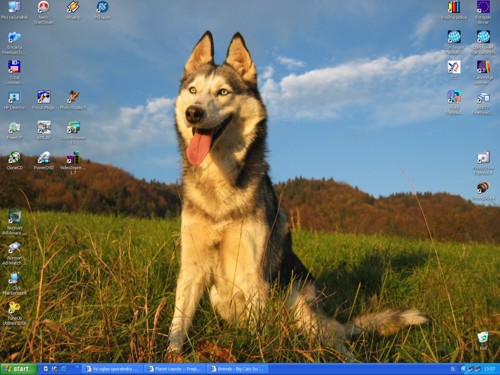Open the VideoInspector shortcut
Viewport: 500px width, 375px height.
73,157
